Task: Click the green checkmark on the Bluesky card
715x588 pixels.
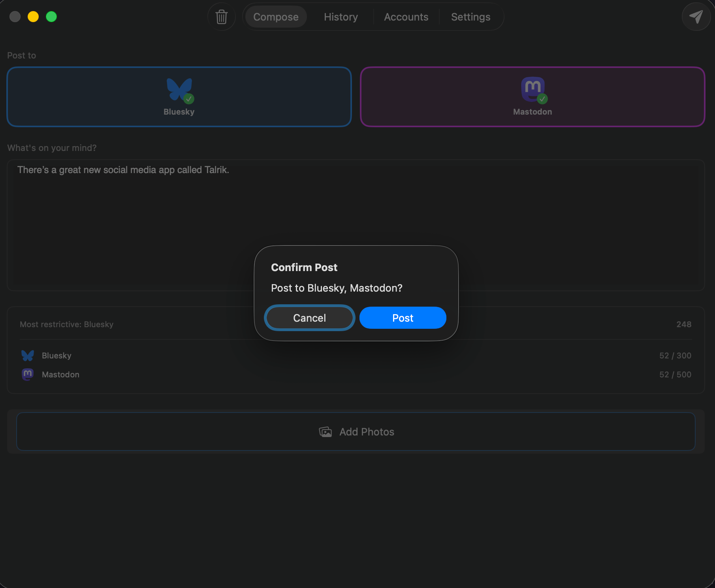Action: point(188,99)
